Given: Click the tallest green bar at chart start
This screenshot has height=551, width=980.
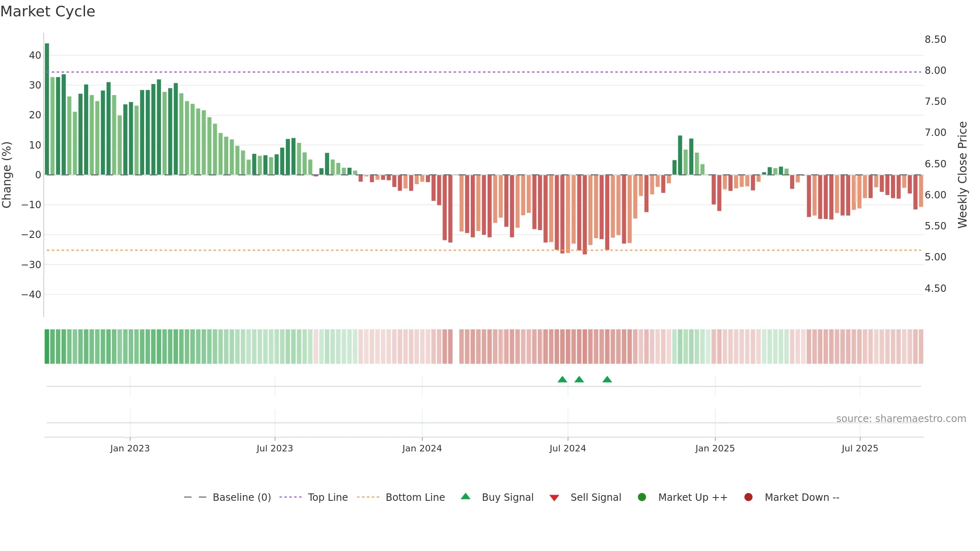Looking at the screenshot, I should (x=47, y=109).
